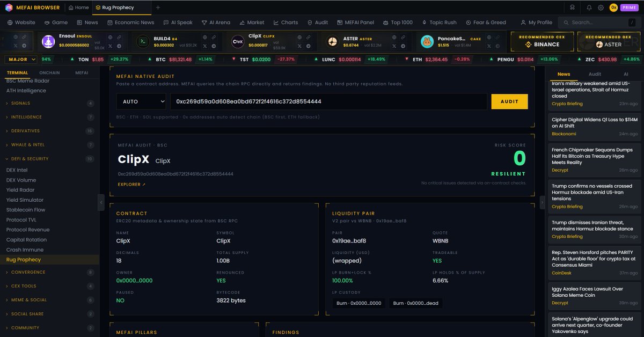Open Stablecoin Flow in the sidebar
This screenshot has width=644, height=337.
point(26,210)
